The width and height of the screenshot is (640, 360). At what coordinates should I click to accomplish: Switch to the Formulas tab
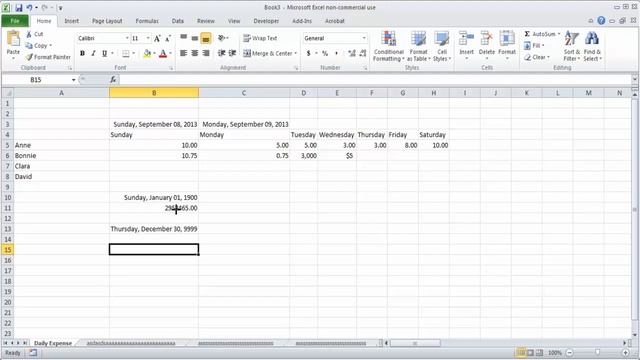coord(147,21)
